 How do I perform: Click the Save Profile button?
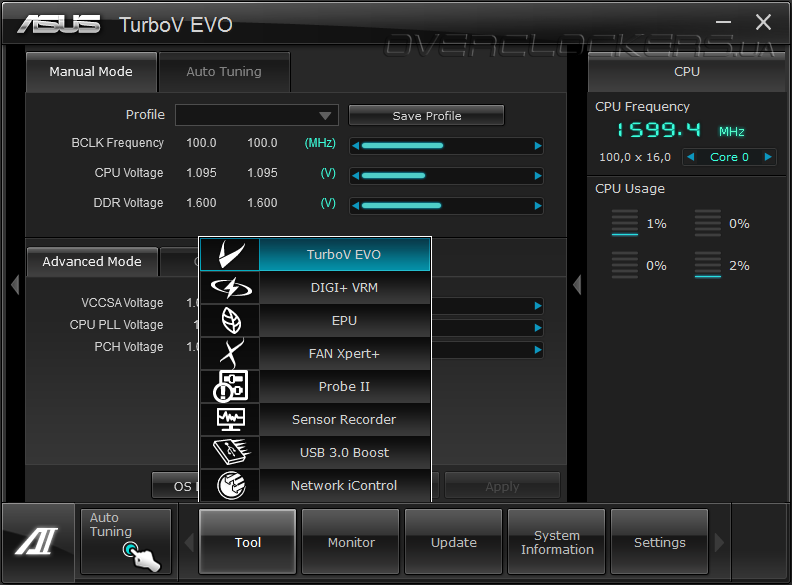(x=426, y=116)
